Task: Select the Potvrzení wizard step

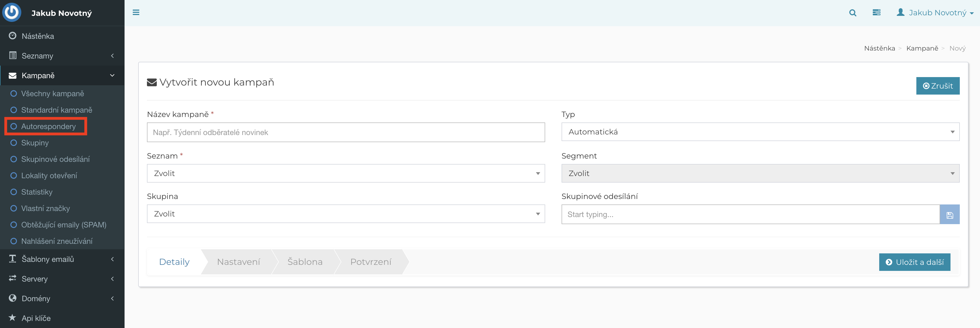Action: (371, 262)
